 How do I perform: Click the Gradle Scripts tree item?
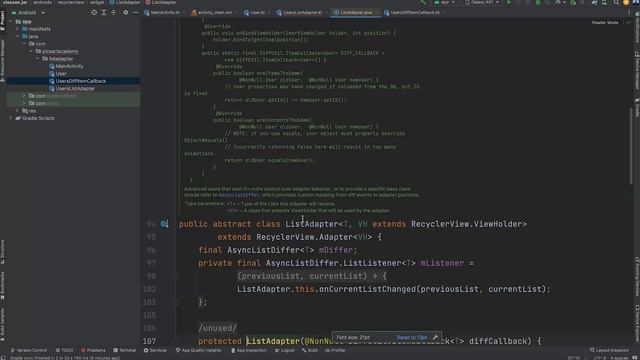tap(38, 118)
